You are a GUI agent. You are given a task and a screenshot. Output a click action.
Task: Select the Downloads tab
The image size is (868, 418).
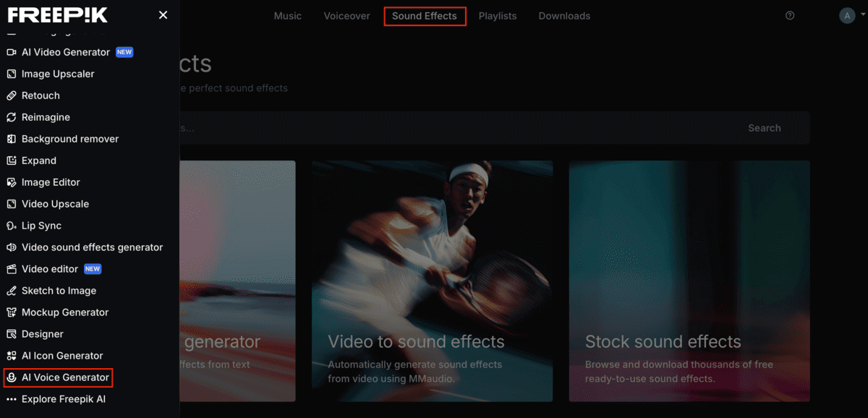[x=564, y=16]
